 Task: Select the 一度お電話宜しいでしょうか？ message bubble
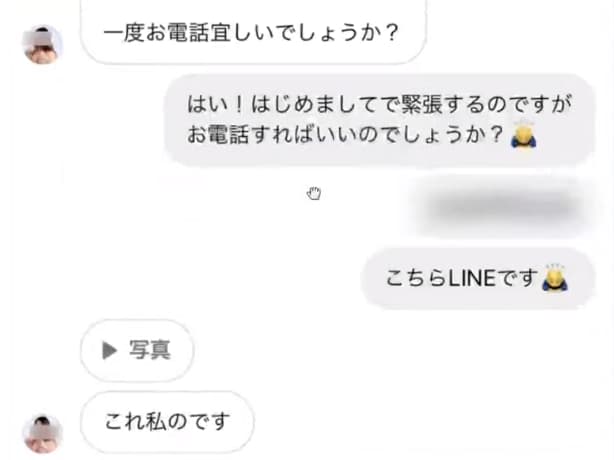tap(253, 31)
